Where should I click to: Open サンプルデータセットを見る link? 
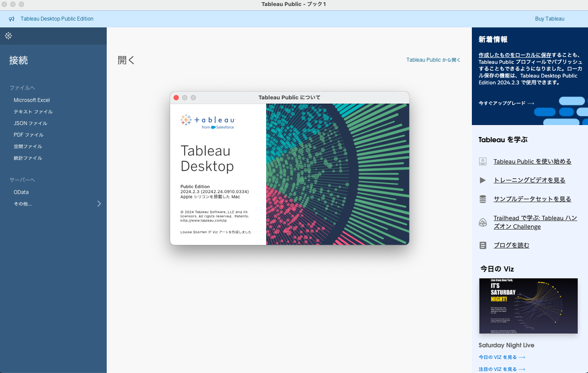(532, 199)
